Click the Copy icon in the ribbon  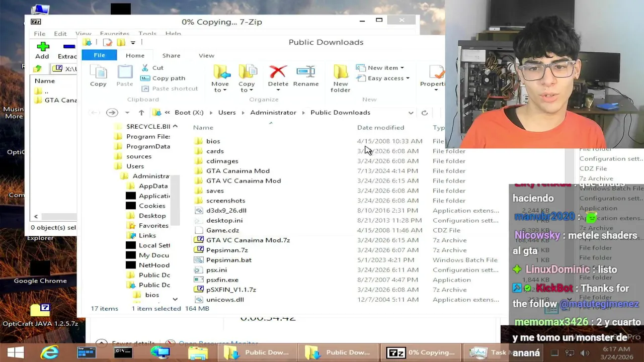(98, 76)
